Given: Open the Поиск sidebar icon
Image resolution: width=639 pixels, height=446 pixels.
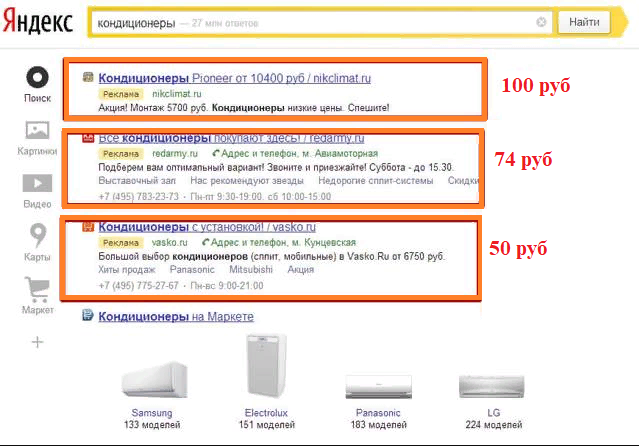Looking at the screenshot, I should pyautogui.click(x=37, y=78).
